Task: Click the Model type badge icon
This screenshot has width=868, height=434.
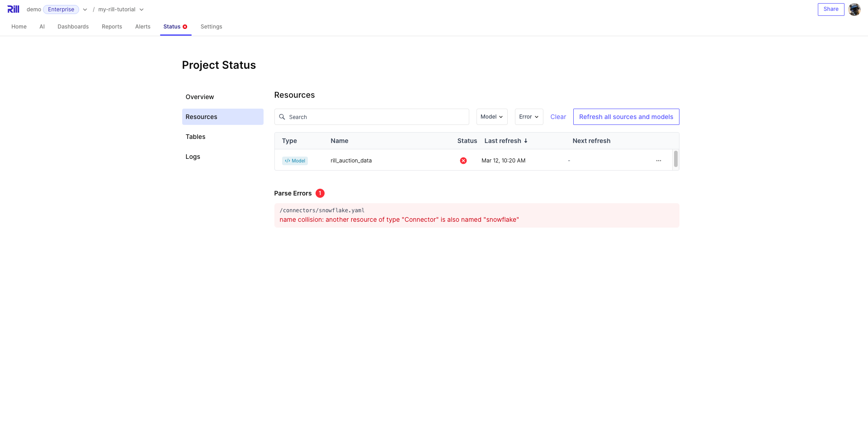Action: (x=295, y=161)
